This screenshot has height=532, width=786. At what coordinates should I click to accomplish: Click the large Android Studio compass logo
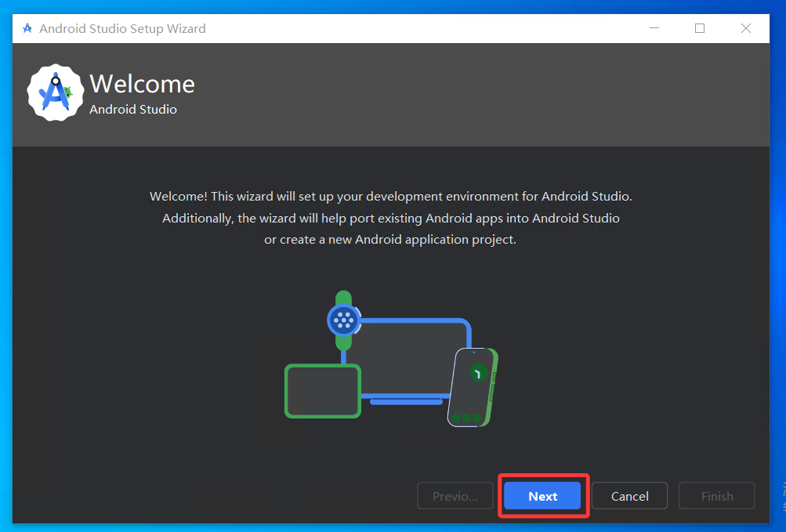[55, 93]
